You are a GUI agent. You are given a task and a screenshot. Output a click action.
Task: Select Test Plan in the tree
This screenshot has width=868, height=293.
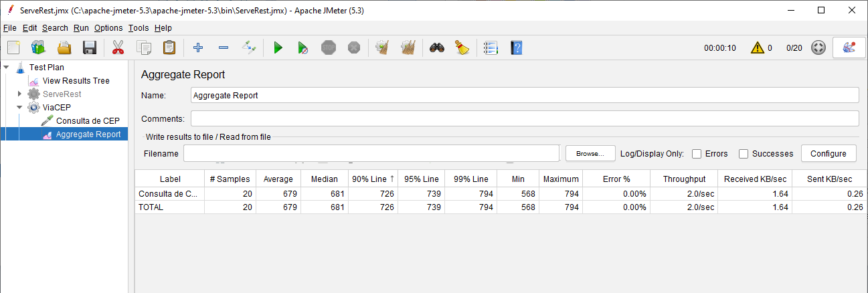(47, 67)
